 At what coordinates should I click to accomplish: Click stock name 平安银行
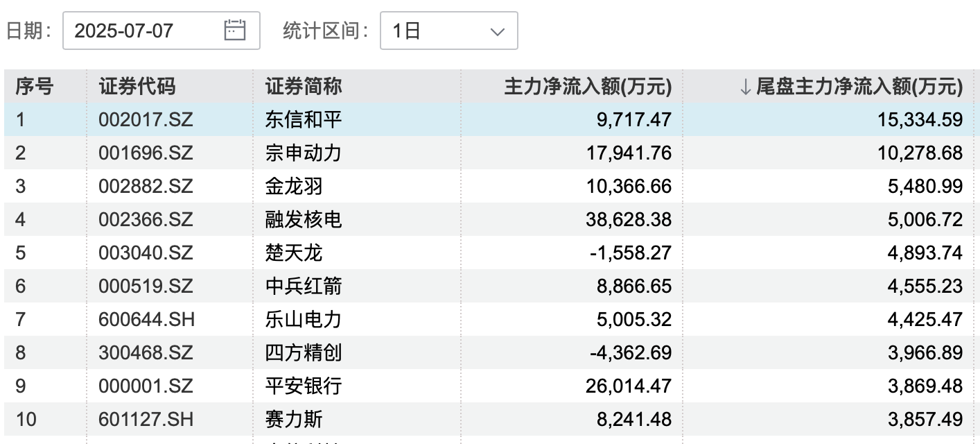click(x=304, y=386)
